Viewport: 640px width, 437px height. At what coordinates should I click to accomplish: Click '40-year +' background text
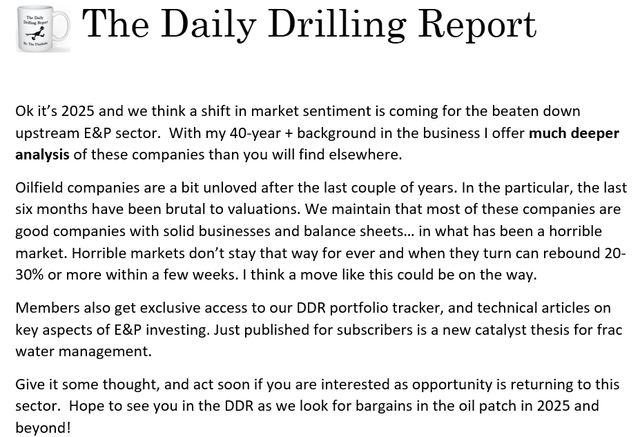261,133
